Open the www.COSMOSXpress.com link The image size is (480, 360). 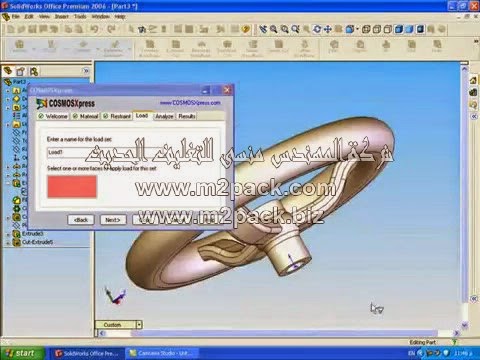coord(190,103)
